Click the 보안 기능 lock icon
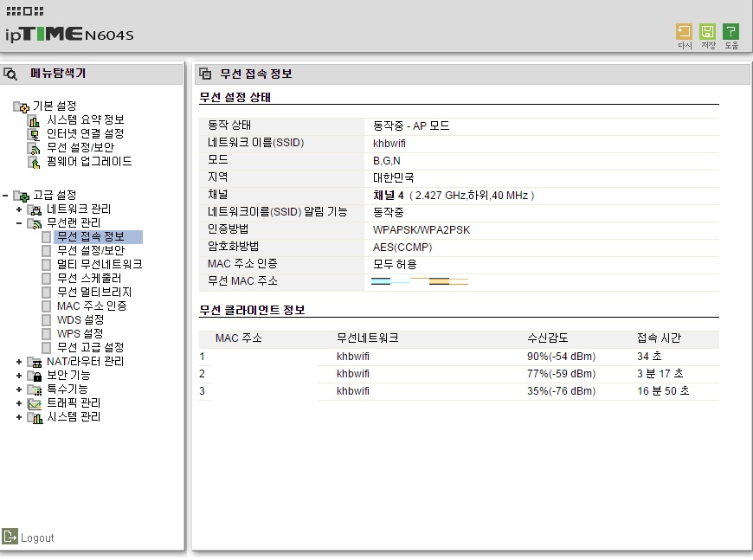The height and width of the screenshot is (560, 753). pos(35,376)
